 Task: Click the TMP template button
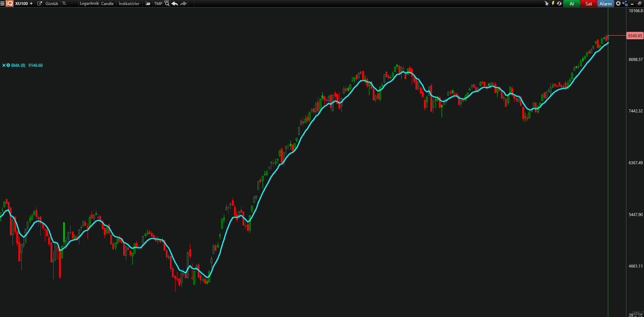[158, 3]
